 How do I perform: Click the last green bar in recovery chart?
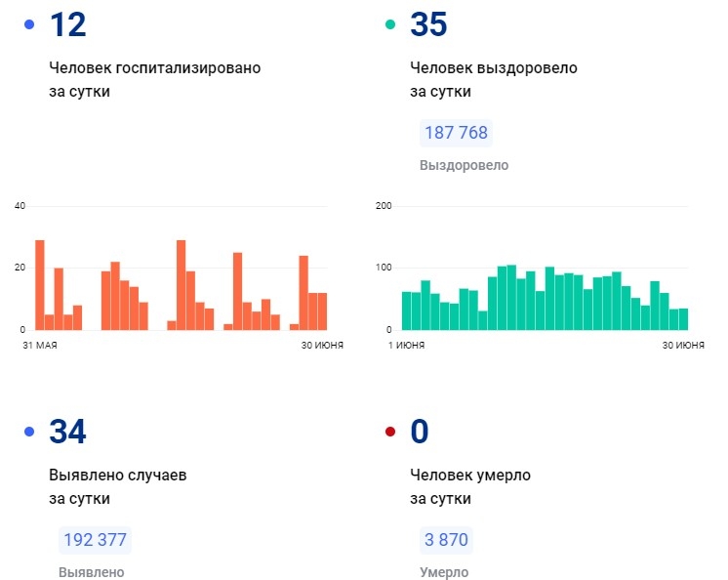(x=683, y=319)
